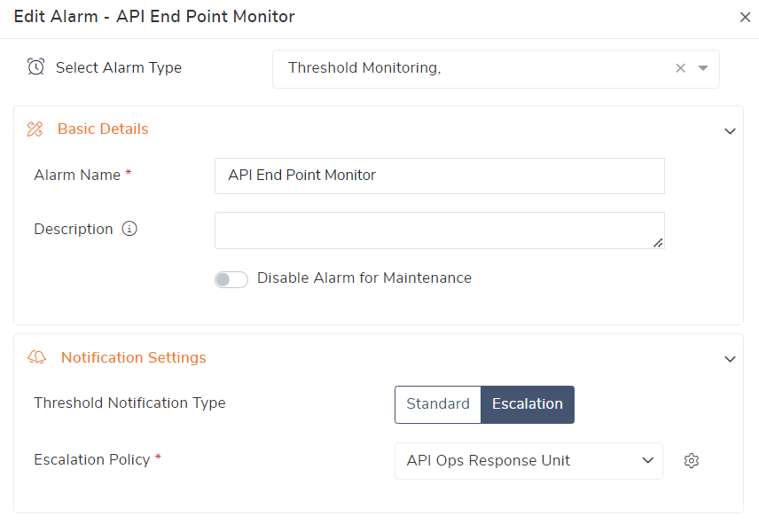Clear the selected Threshold Monitoring alarm type
The width and height of the screenshot is (759, 532).
click(x=680, y=68)
